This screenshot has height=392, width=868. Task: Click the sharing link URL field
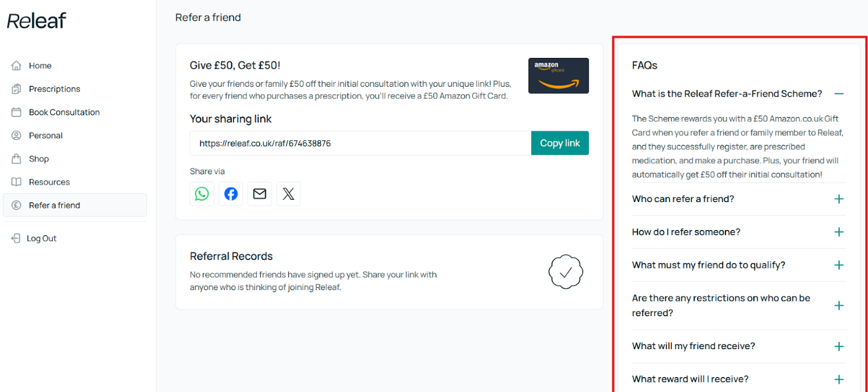(360, 143)
